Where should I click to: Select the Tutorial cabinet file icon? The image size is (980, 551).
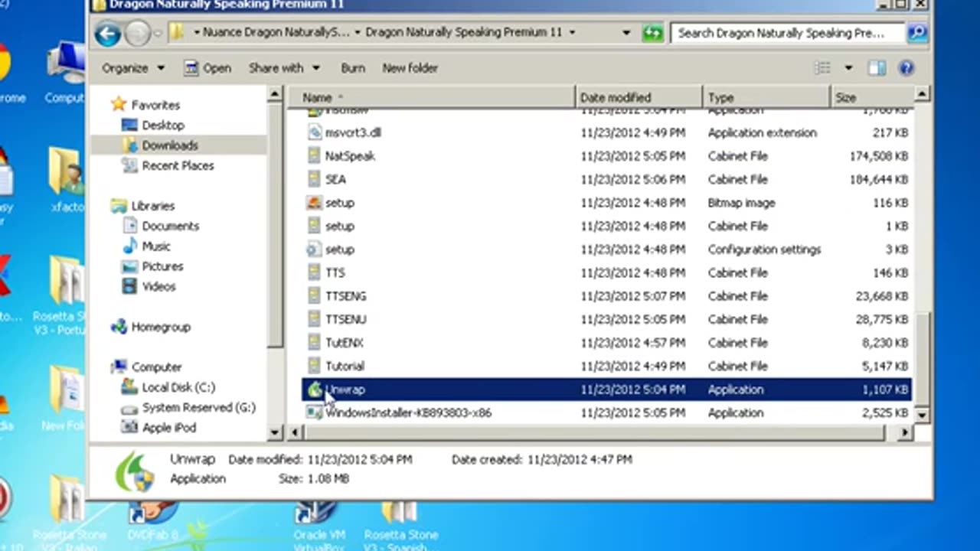point(314,366)
